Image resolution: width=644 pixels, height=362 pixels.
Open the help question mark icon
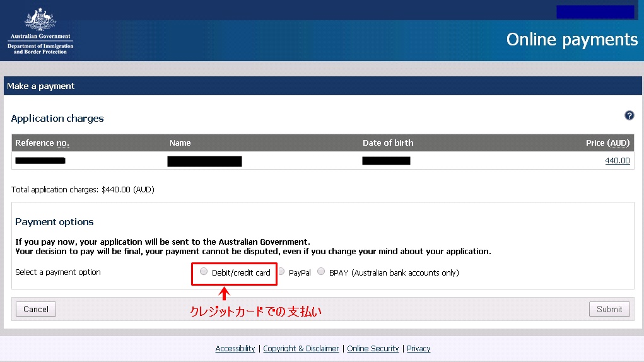629,115
